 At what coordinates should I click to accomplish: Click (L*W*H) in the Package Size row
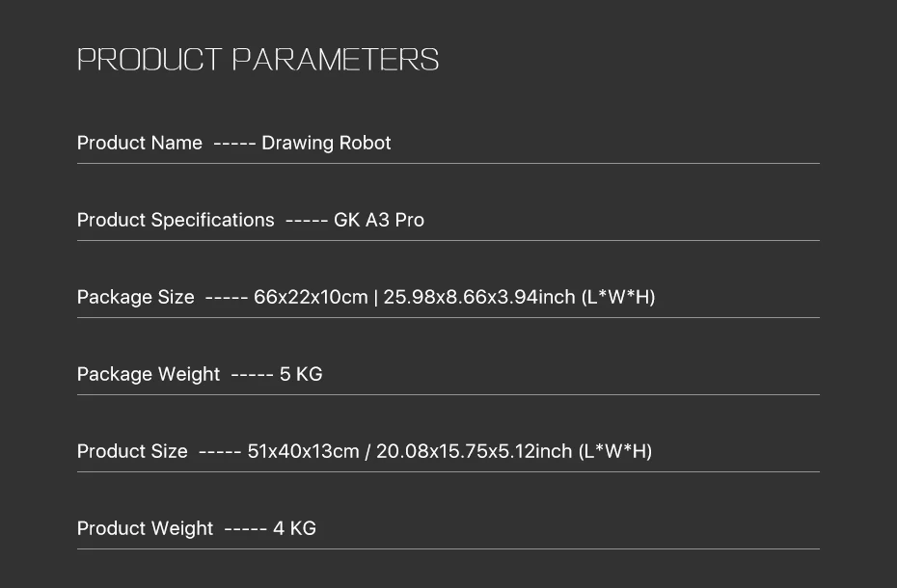[x=618, y=297]
